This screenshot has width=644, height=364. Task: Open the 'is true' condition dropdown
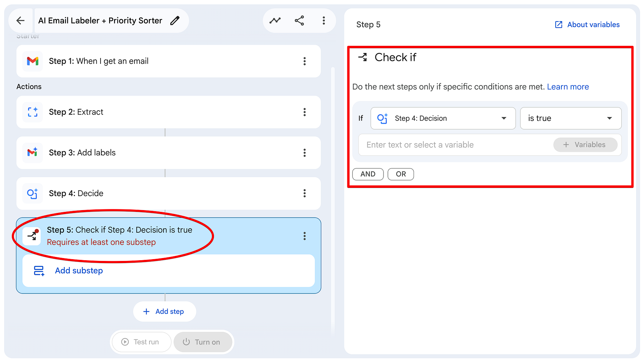coord(571,118)
